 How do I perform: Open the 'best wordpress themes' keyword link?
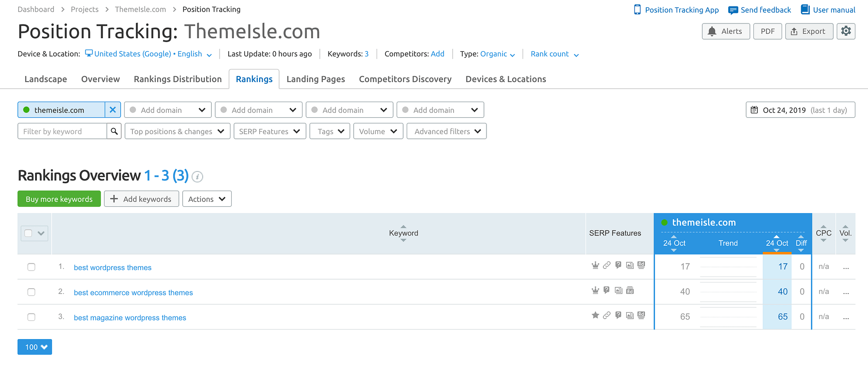[x=112, y=267]
